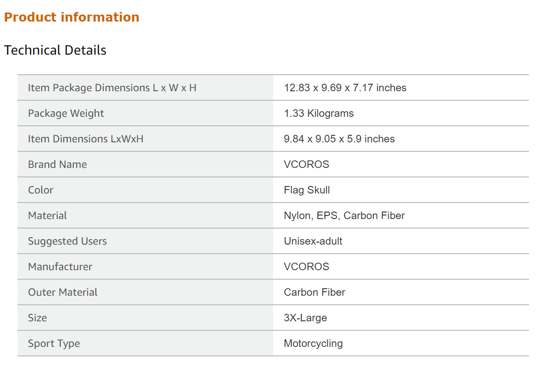Select the 3X-Large size value

coord(305,318)
